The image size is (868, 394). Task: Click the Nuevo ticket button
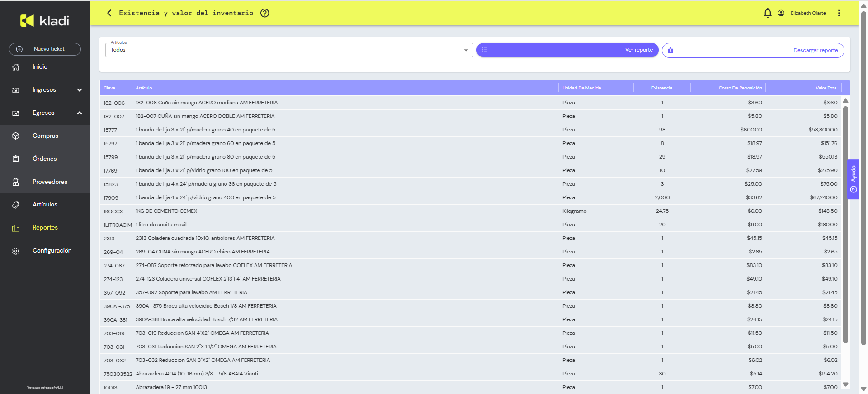[x=45, y=49]
